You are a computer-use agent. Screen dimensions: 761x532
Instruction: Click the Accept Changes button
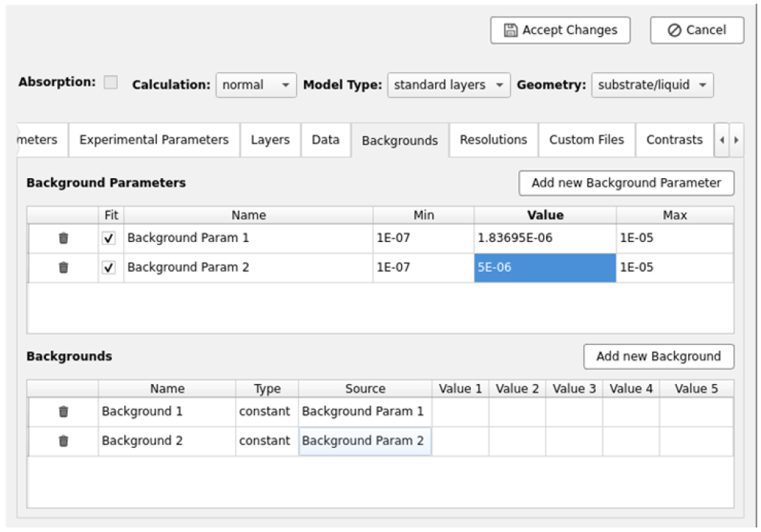coord(560,30)
